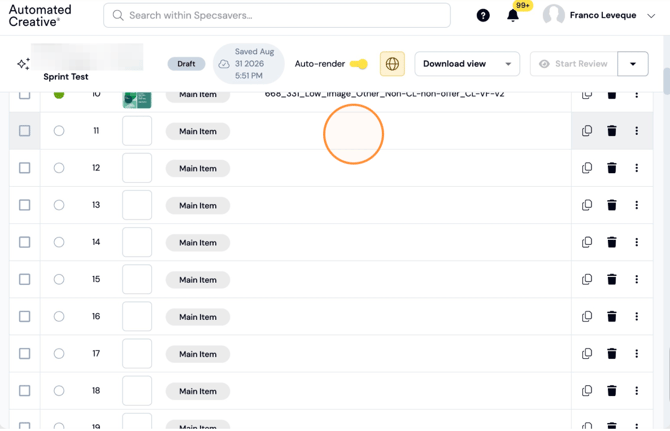The height and width of the screenshot is (431, 670).
Task: Click the Saved Aug 31 cloud status
Action: (x=249, y=64)
